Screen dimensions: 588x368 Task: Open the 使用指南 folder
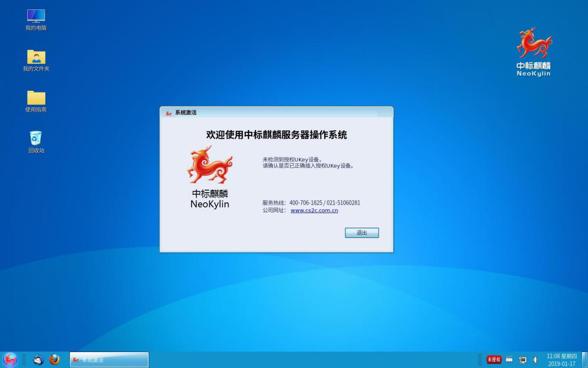coord(35,99)
